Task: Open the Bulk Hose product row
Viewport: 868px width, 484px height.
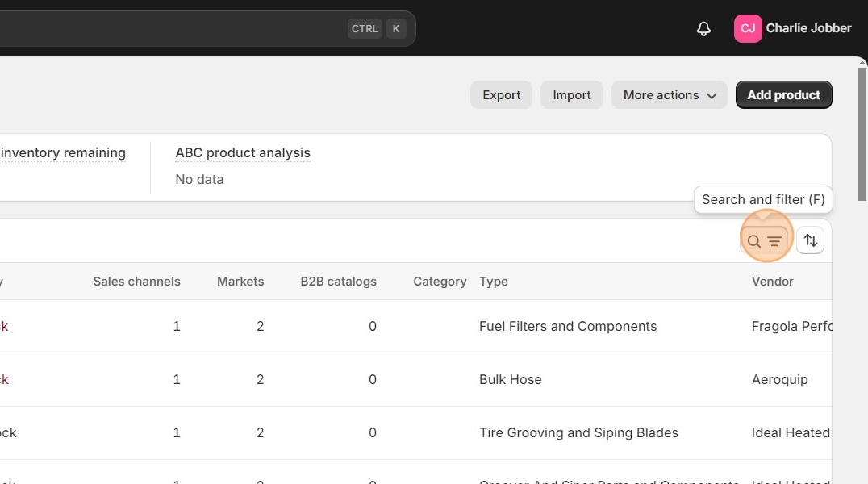Action: 511,380
